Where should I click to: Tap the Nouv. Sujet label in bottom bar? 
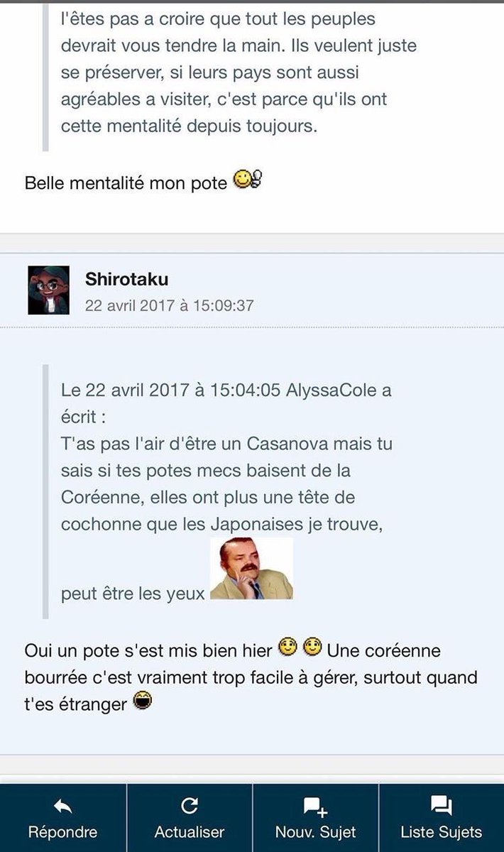click(315, 832)
